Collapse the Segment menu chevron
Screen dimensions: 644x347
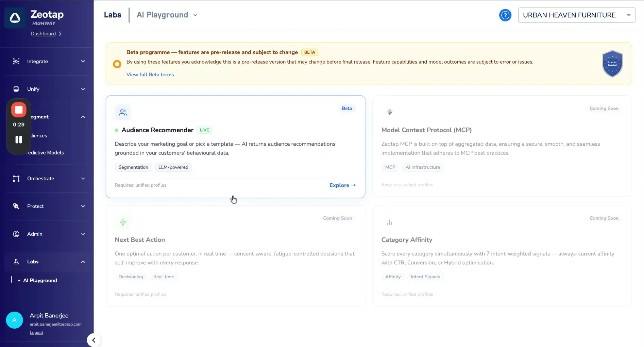click(x=83, y=117)
